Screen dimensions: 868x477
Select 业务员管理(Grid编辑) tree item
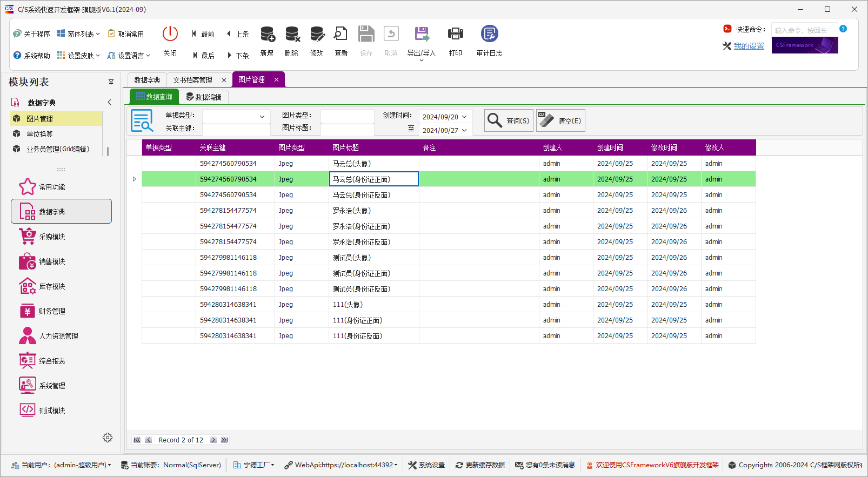click(56, 149)
